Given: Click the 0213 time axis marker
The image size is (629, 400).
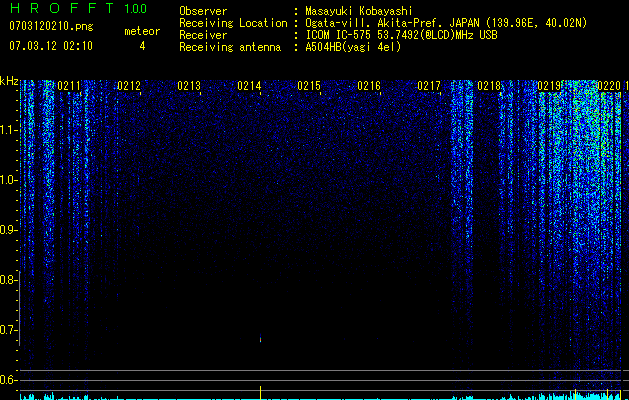Looking at the screenshot, I should 189,86.
